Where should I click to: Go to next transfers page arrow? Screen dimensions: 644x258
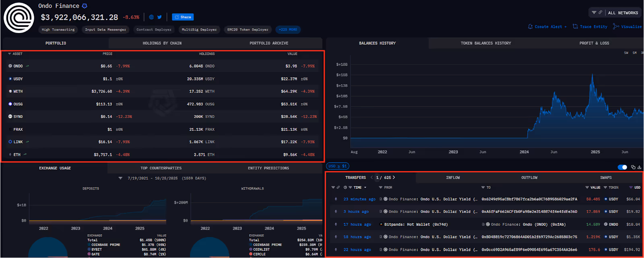click(394, 178)
